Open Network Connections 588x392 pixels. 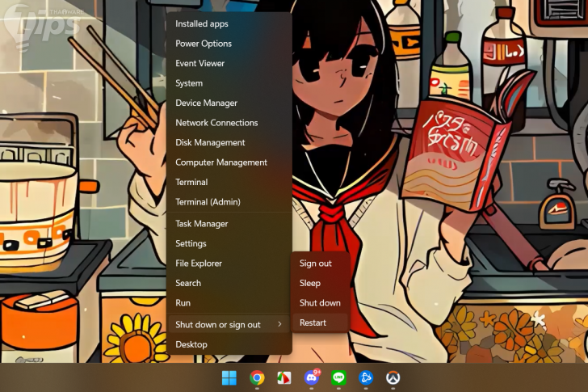229,123
